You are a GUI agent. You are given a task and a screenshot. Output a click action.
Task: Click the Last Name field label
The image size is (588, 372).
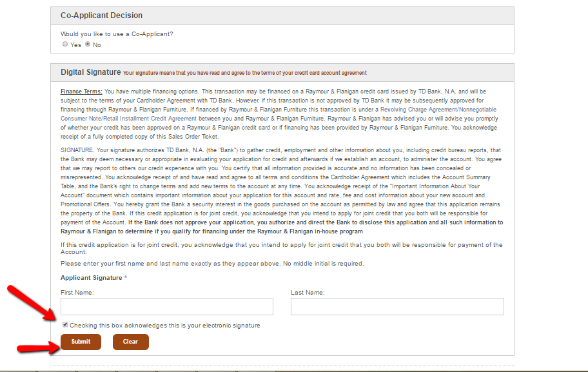coord(308,293)
